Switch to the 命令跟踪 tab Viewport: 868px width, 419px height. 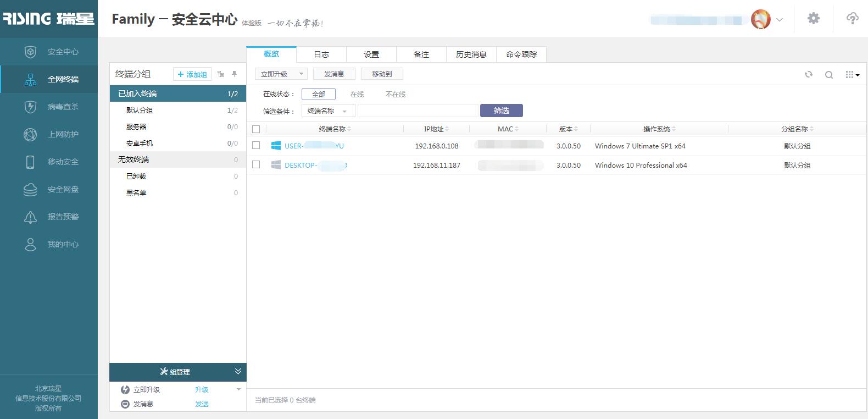[521, 54]
